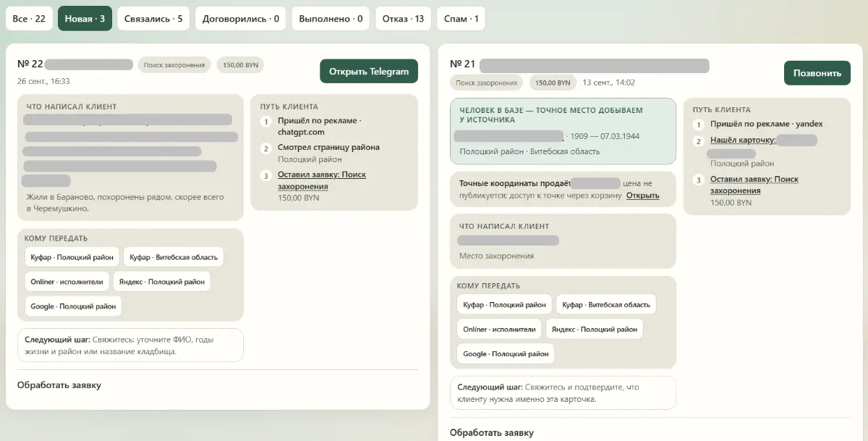This screenshot has height=441, width=868.
Task: Click the "Кому передать" heading in request 22
Action: pyautogui.click(x=56, y=238)
